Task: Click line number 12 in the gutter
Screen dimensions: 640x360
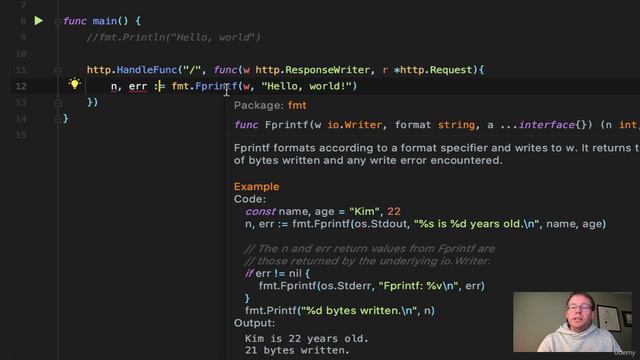Action: point(21,86)
